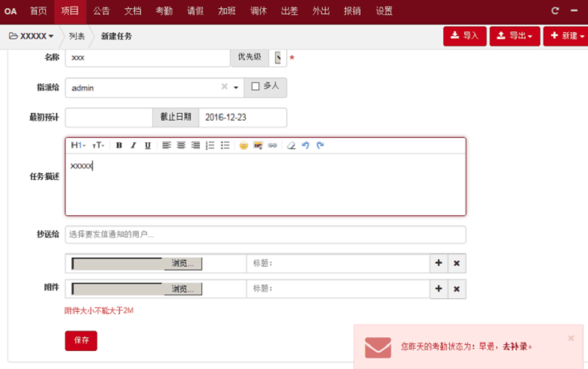Open the H1 heading dropdown
Image resolution: width=588 pixels, height=369 pixels.
(78, 145)
